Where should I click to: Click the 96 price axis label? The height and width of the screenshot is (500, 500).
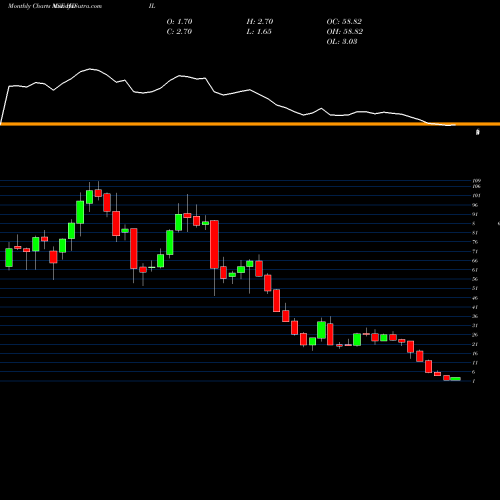(x=475, y=205)
